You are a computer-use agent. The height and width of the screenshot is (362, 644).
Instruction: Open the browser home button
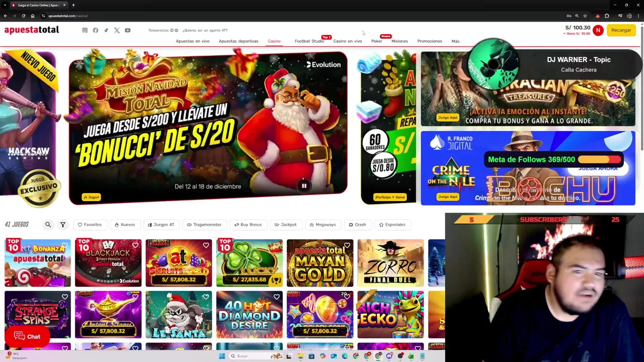[x=33, y=16]
